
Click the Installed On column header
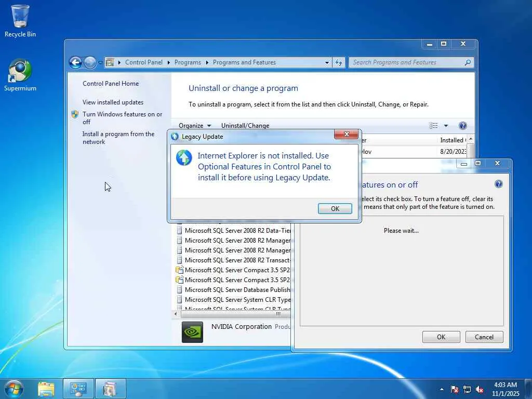453,140
